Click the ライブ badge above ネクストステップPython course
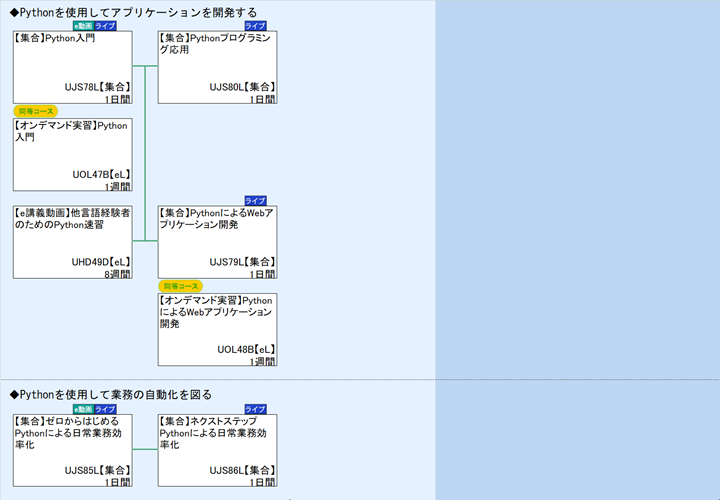This screenshot has width=720, height=500. click(x=255, y=409)
